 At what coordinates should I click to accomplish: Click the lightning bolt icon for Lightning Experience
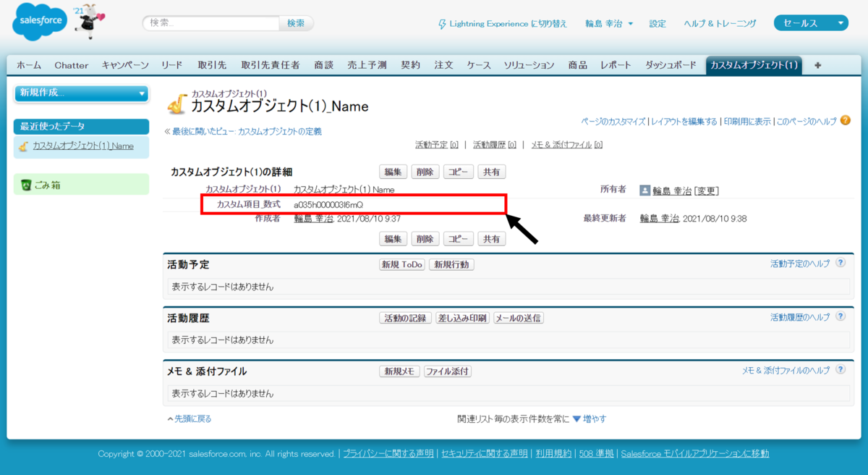443,24
